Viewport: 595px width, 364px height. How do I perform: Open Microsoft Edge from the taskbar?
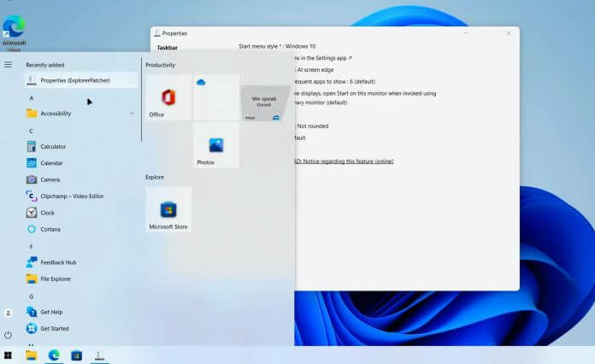pyautogui.click(x=54, y=355)
